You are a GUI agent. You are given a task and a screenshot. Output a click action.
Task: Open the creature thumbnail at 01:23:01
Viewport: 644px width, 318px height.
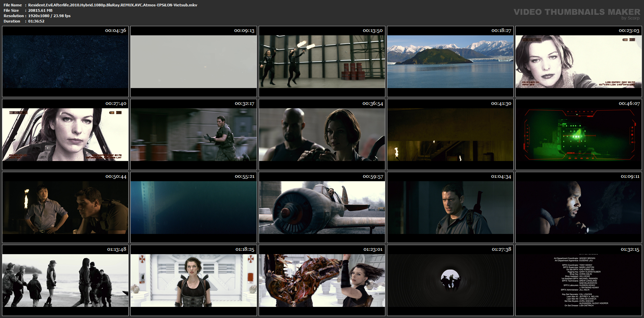tap(322, 280)
